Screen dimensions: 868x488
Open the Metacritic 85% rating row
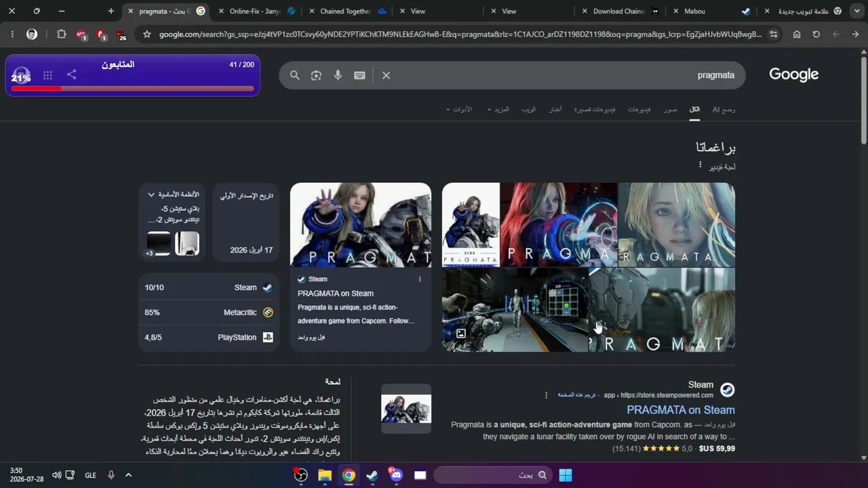(209, 312)
